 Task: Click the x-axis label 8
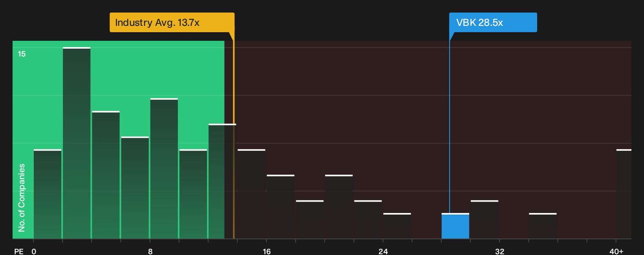click(150, 251)
